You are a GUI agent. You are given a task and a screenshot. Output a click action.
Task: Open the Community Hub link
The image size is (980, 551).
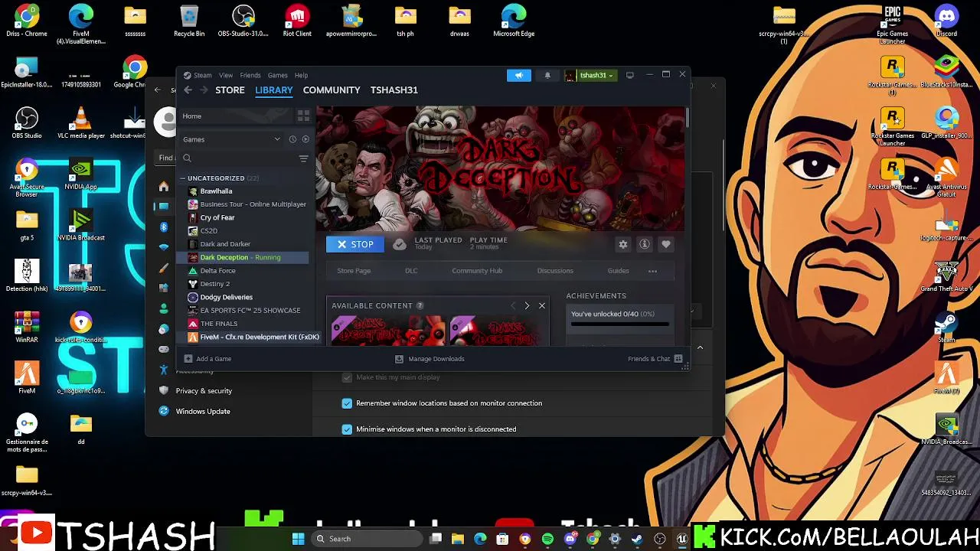pyautogui.click(x=477, y=271)
